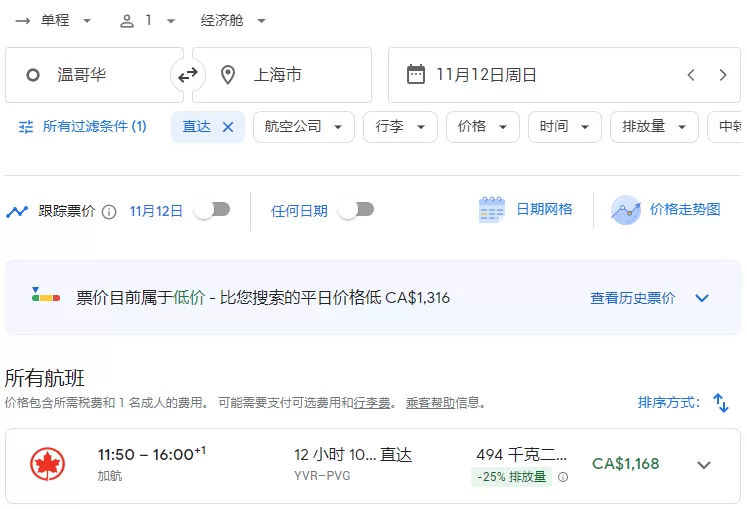Go to the next date
The height and width of the screenshot is (509, 747).
723,75
